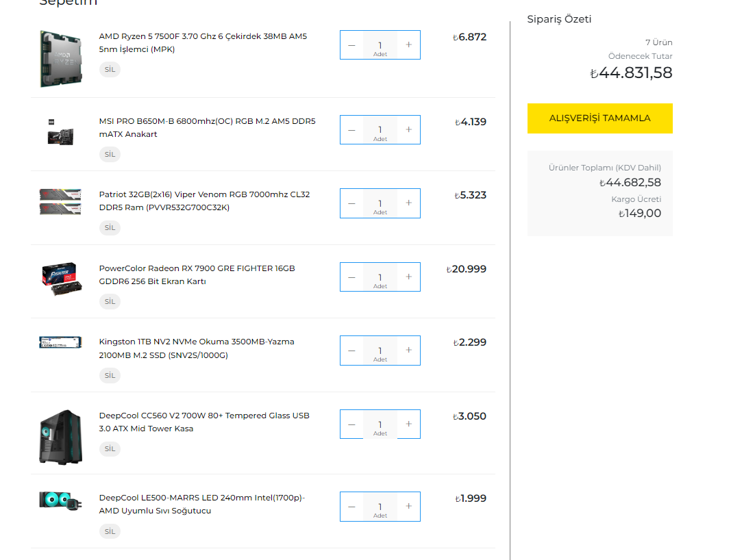Decrease quantity of MSI PRO B650M-B motherboard

click(x=351, y=129)
